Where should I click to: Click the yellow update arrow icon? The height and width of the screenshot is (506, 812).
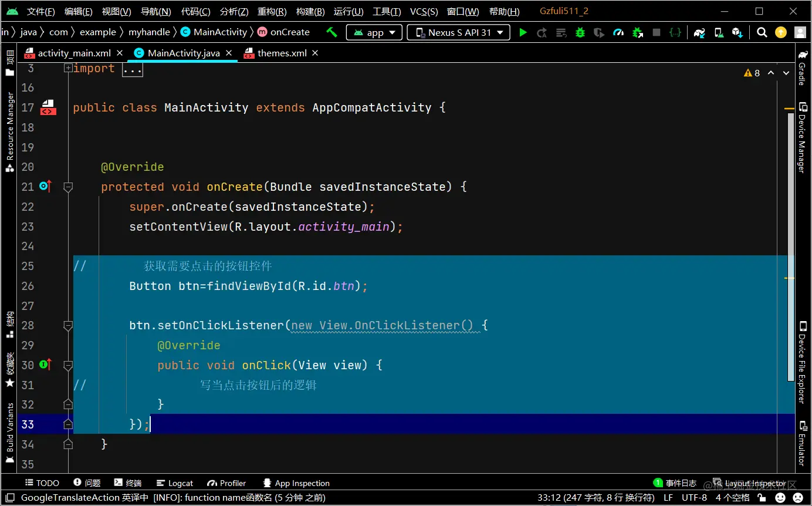coord(781,32)
